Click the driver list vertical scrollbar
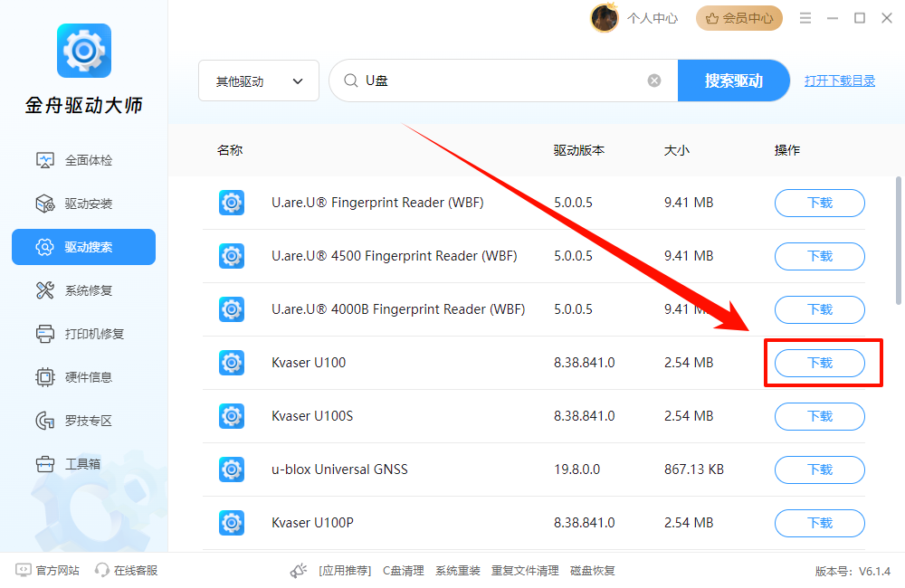The image size is (905, 588). tap(898, 240)
